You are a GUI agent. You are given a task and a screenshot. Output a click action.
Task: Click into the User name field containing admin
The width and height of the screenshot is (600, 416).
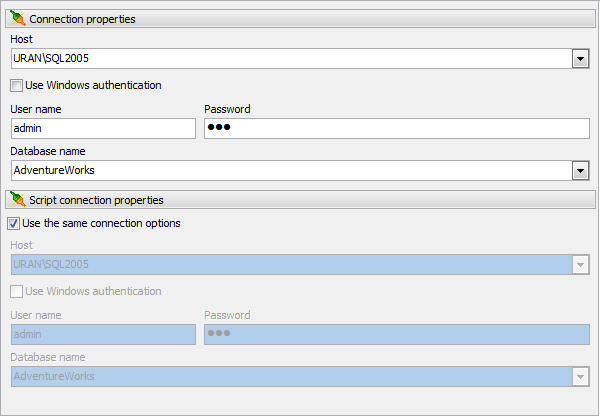[x=103, y=128]
